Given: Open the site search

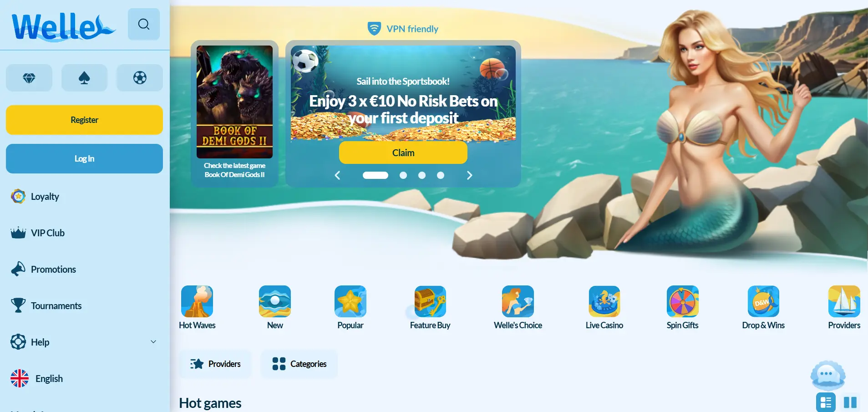Looking at the screenshot, I should [x=144, y=24].
